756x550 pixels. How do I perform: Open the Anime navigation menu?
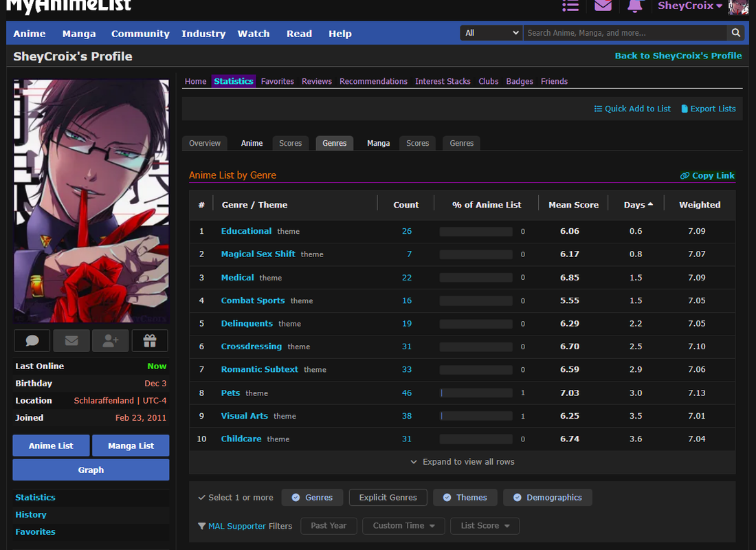point(30,34)
